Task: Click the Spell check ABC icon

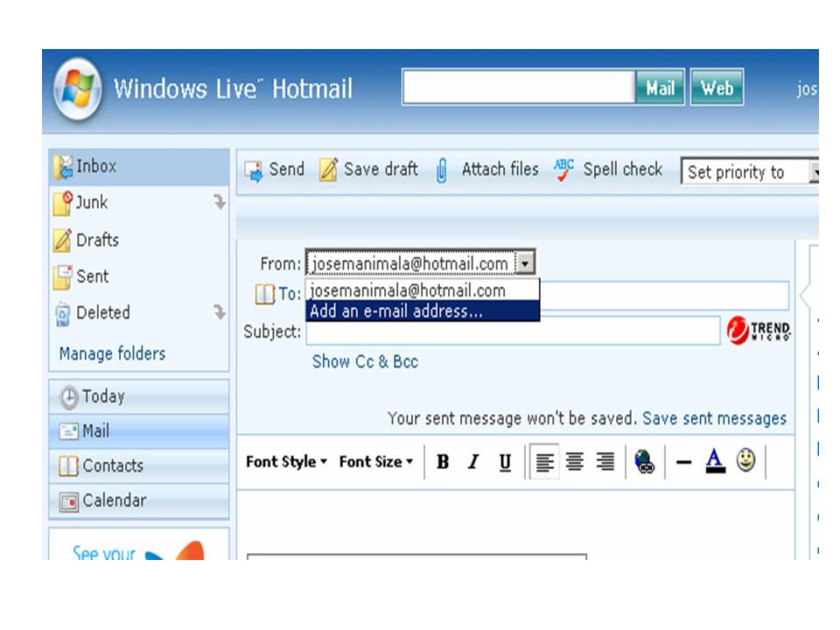Action: [x=564, y=169]
